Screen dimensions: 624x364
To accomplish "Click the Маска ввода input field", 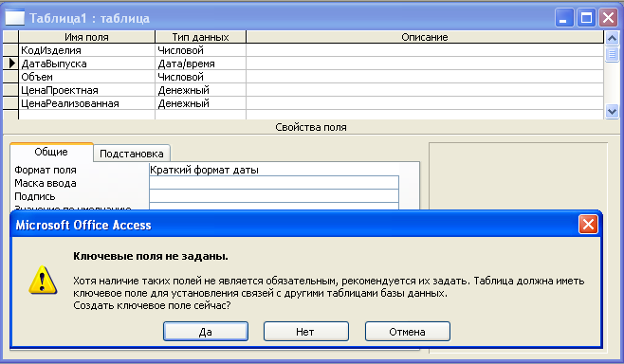I will pyautogui.click(x=274, y=183).
